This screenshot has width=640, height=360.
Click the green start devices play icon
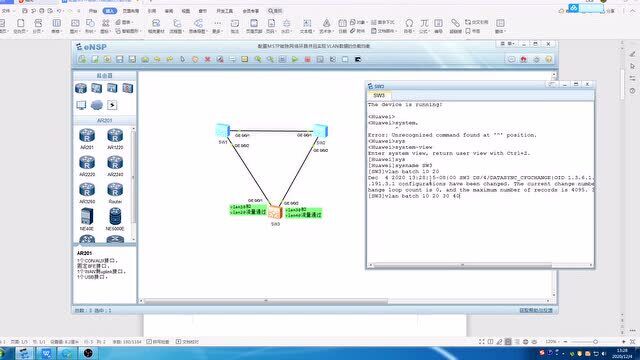click(295, 60)
